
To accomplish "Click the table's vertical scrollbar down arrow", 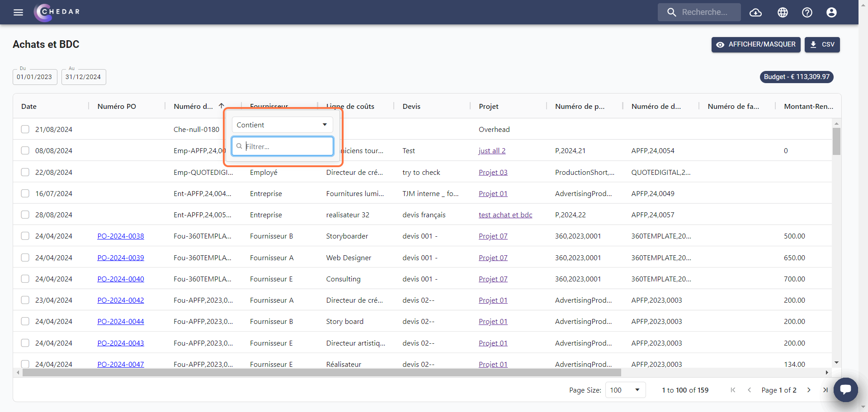I will pos(836,362).
